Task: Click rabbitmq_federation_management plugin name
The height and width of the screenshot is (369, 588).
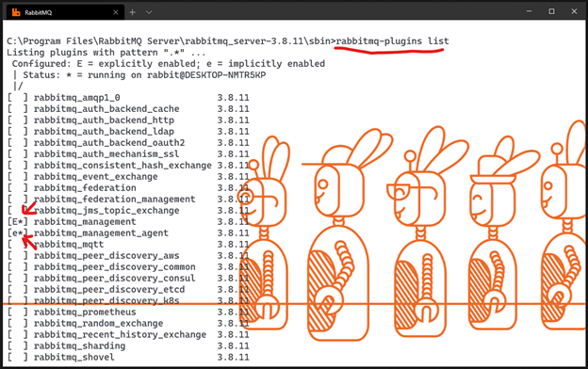Action: coord(114,199)
